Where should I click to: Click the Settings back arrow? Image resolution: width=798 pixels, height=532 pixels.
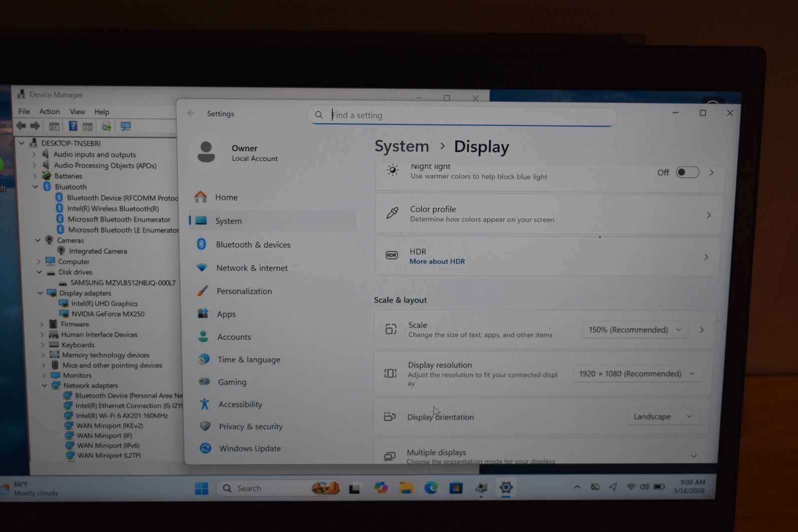[191, 113]
